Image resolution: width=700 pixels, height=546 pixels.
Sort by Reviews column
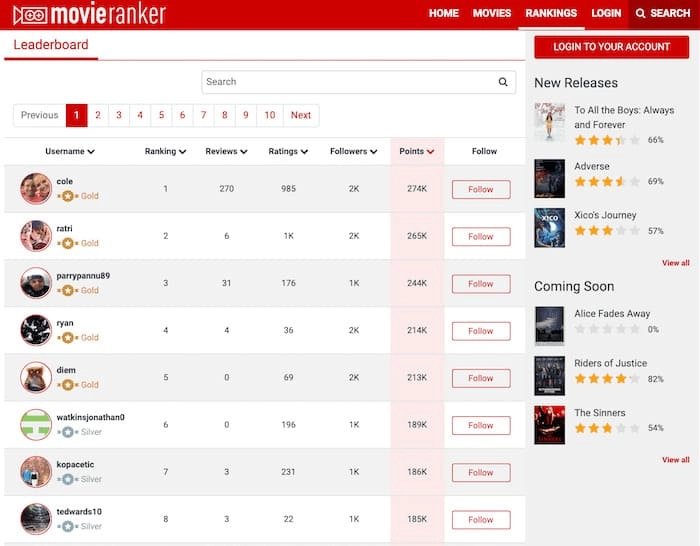pyautogui.click(x=226, y=151)
